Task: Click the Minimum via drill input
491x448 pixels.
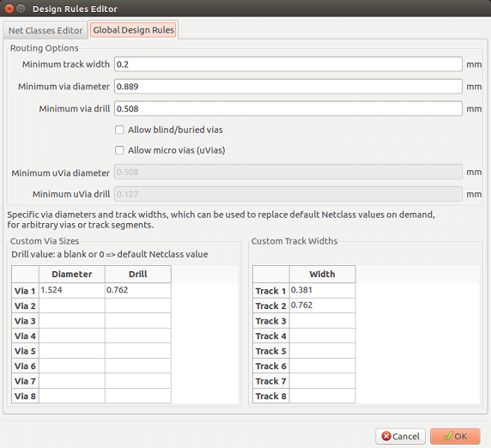Action: [x=288, y=109]
